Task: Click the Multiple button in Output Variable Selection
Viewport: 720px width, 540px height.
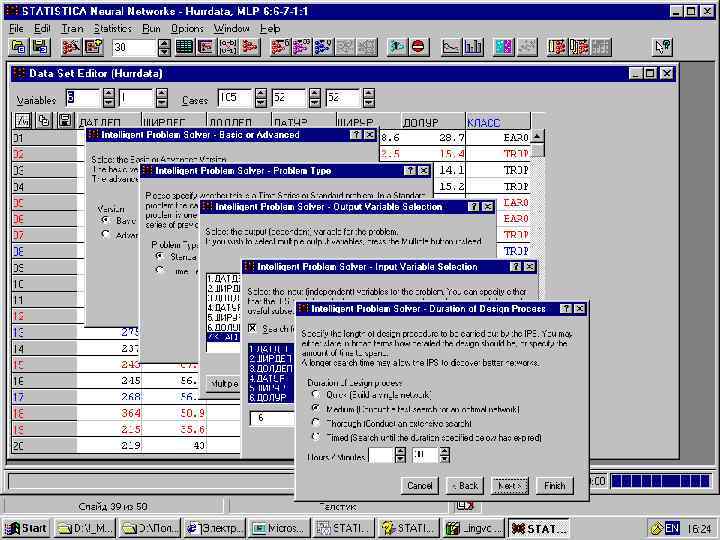Action: click(223, 383)
